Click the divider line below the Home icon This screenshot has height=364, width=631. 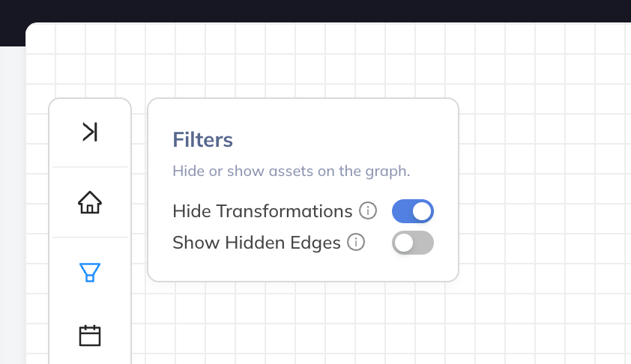coord(90,237)
